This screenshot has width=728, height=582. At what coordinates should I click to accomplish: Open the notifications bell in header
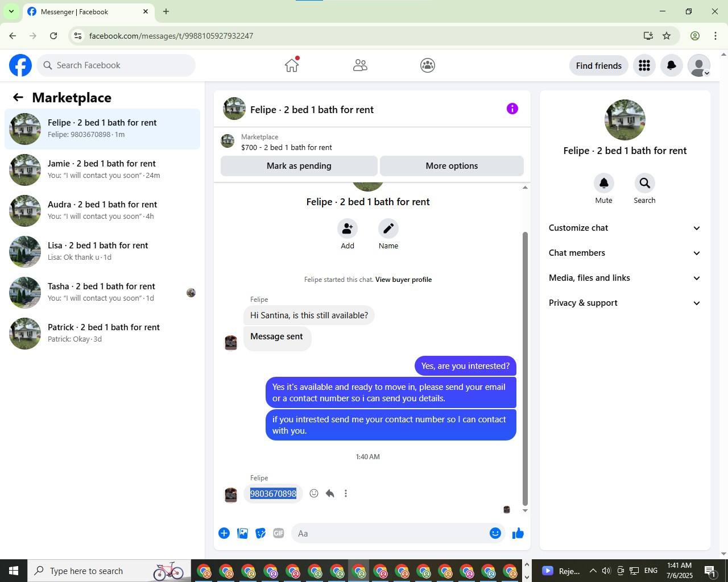click(672, 65)
